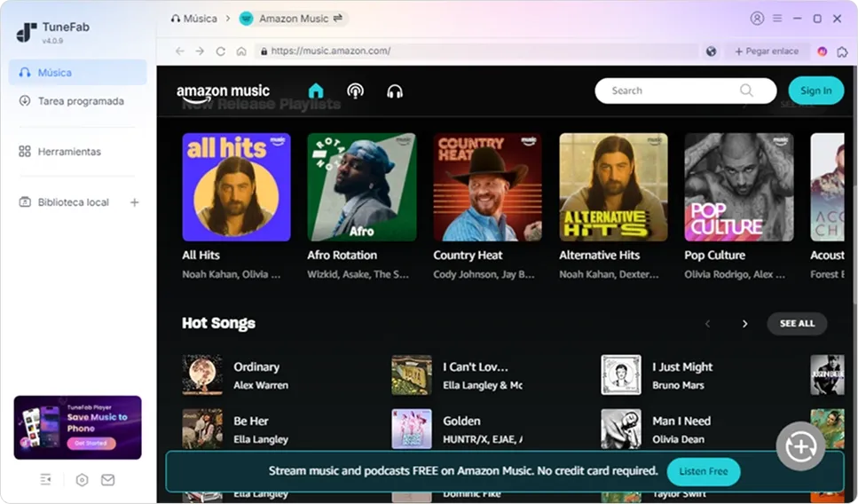Click the search magnifier icon
This screenshot has height=504, width=858.
[746, 91]
